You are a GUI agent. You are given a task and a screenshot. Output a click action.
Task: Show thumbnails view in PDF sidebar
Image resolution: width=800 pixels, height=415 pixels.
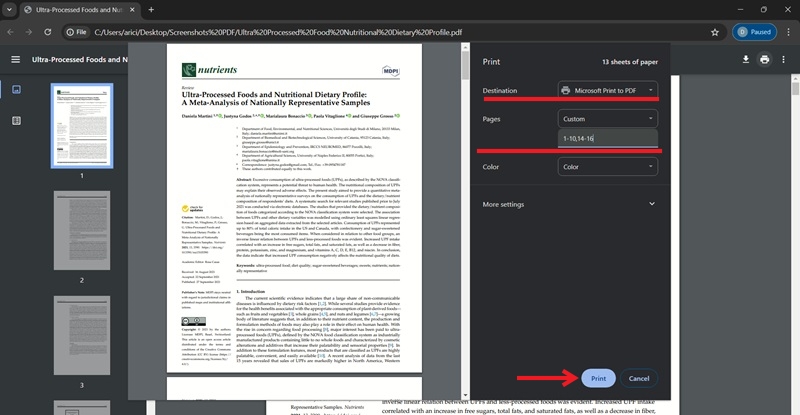tap(16, 89)
